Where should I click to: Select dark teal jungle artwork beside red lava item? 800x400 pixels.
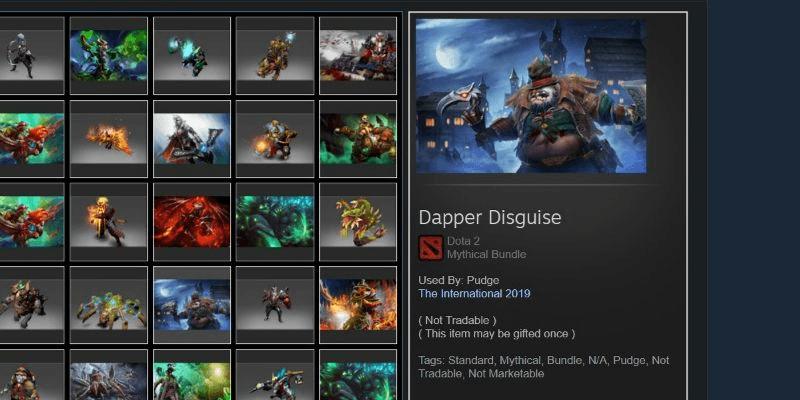[x=275, y=222]
